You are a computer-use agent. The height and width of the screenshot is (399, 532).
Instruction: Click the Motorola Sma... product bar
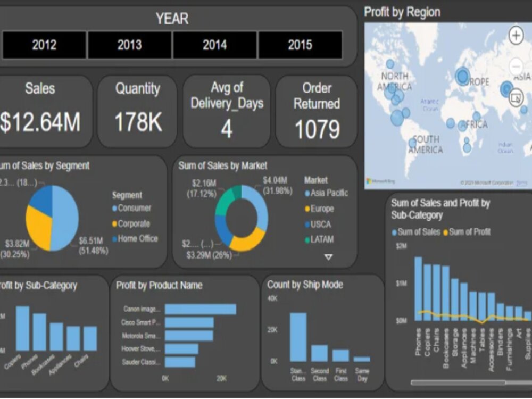pyautogui.click(x=189, y=336)
